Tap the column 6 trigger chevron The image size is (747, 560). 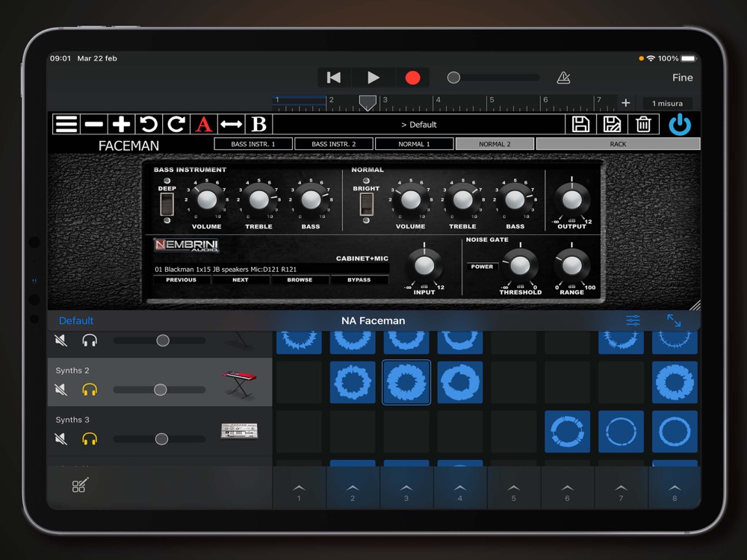coord(568,489)
